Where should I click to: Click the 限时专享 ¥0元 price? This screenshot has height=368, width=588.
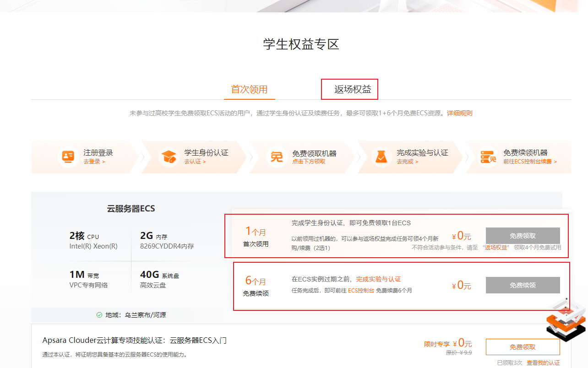448,343
